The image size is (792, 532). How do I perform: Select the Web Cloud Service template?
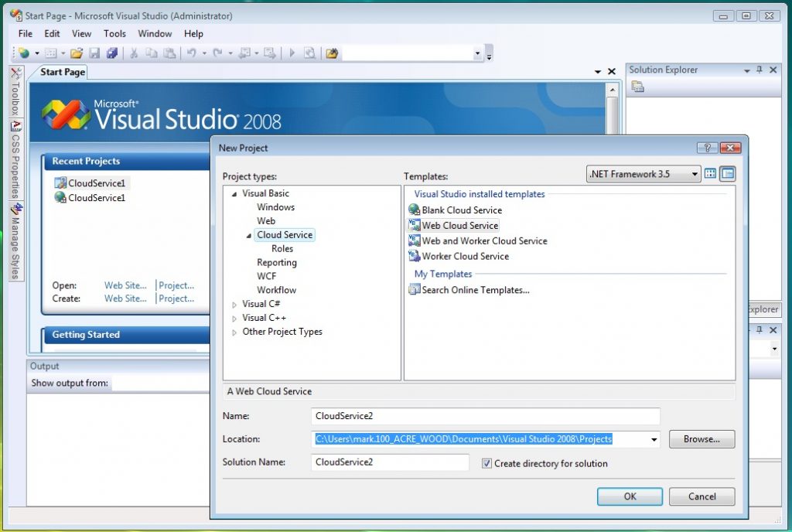(459, 226)
